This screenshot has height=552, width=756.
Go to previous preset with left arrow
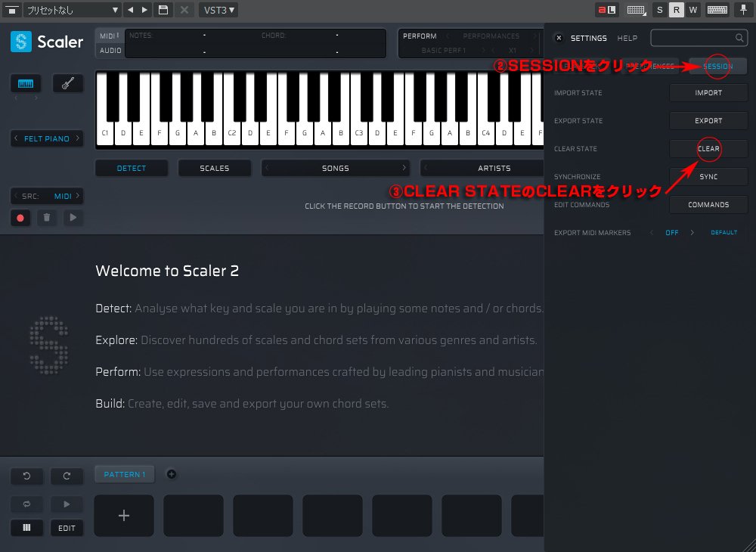tap(130, 10)
